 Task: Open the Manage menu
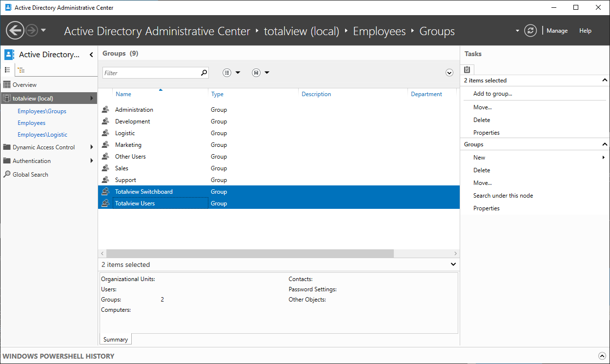557,31
